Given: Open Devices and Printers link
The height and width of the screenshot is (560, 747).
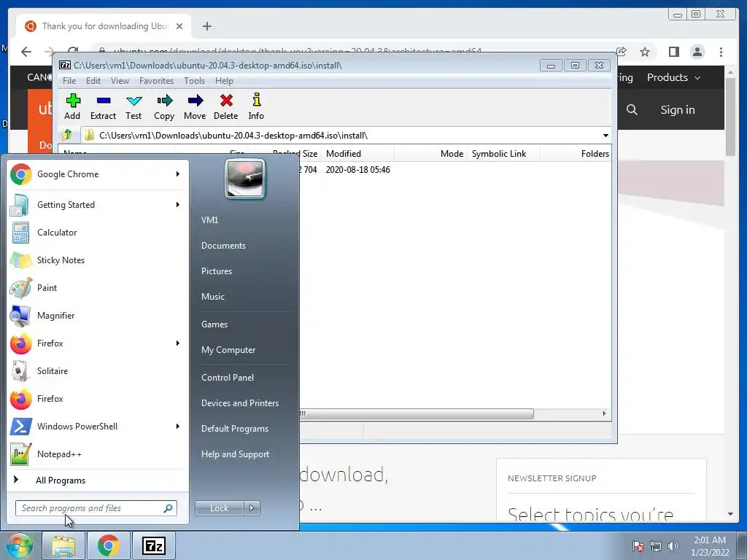Looking at the screenshot, I should coord(239,403).
